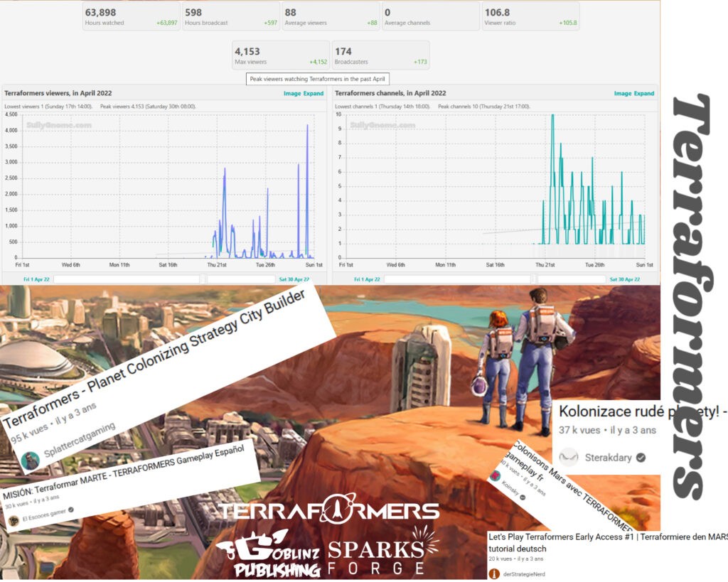Expand the Terraformers viewers chart
The image size is (728, 582).
click(314, 93)
